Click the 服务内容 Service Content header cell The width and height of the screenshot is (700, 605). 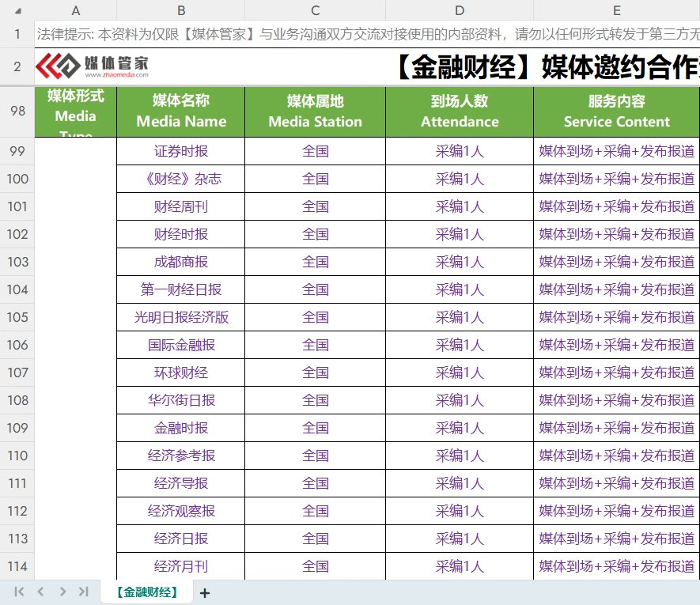tap(616, 112)
